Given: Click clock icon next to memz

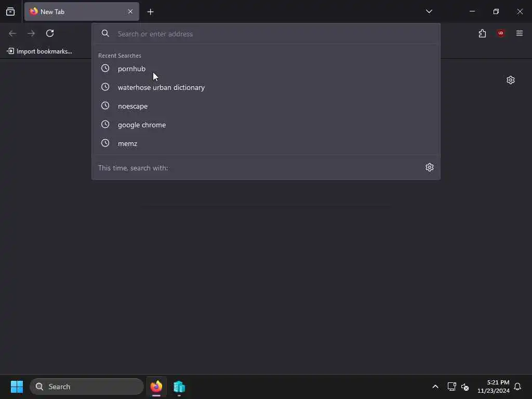Looking at the screenshot, I should [105, 143].
